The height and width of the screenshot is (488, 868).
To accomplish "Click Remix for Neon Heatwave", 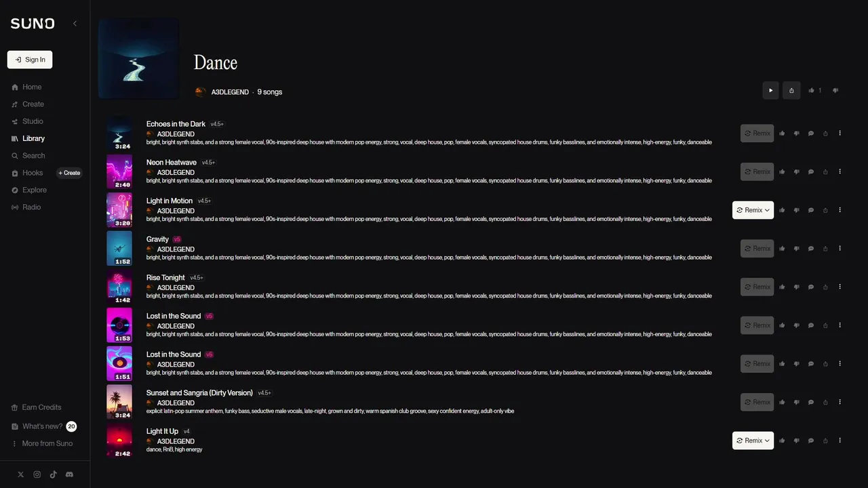I will pos(757,171).
